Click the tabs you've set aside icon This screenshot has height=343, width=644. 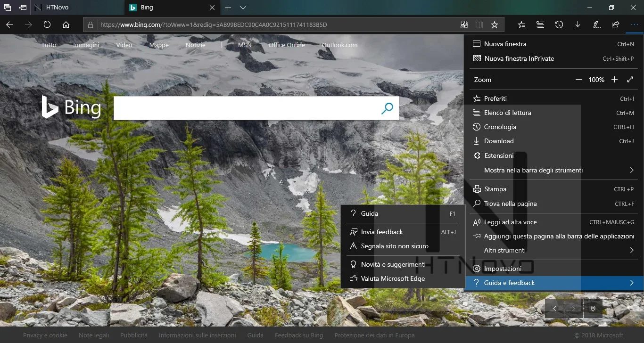8,8
